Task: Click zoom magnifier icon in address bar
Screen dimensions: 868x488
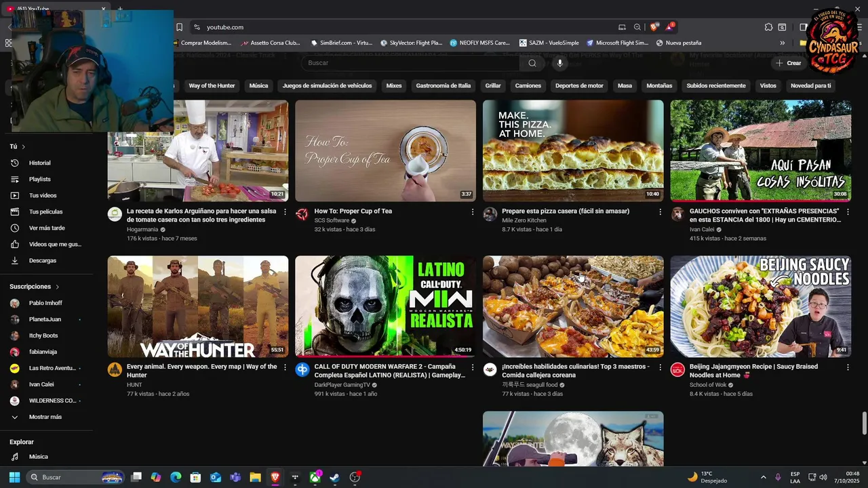Action: [637, 27]
